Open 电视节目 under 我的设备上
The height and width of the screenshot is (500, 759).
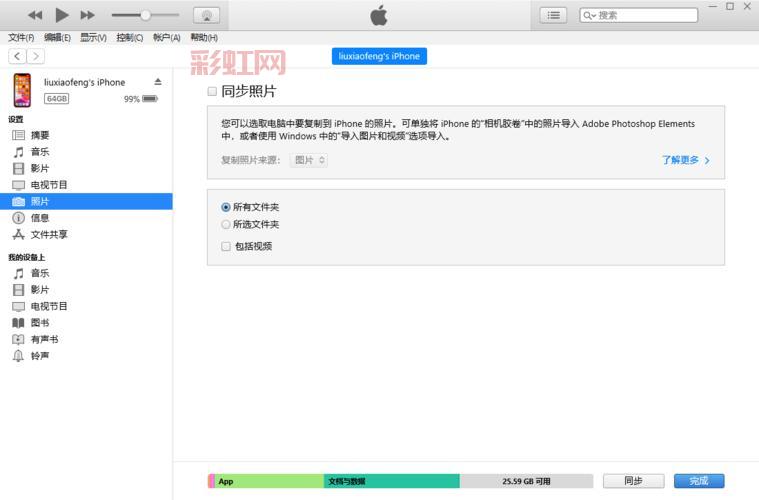coord(86,306)
